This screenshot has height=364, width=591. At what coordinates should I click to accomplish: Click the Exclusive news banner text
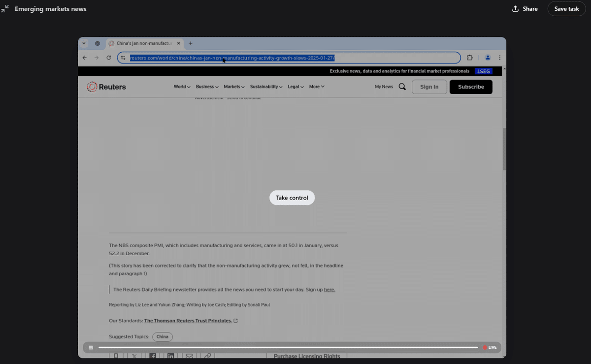(x=399, y=71)
